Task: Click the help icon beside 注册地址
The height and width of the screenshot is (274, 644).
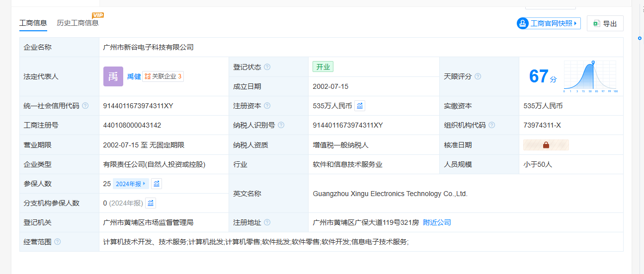Action: click(267, 222)
